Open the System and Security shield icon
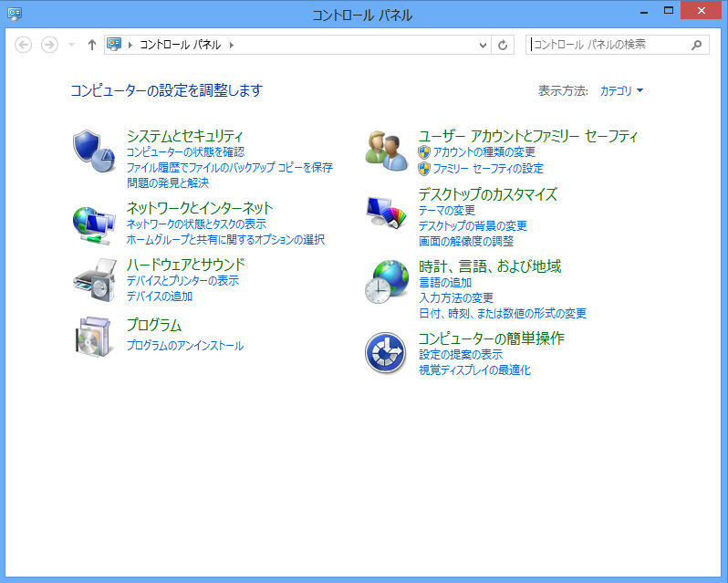728x583 pixels. pyautogui.click(x=94, y=151)
